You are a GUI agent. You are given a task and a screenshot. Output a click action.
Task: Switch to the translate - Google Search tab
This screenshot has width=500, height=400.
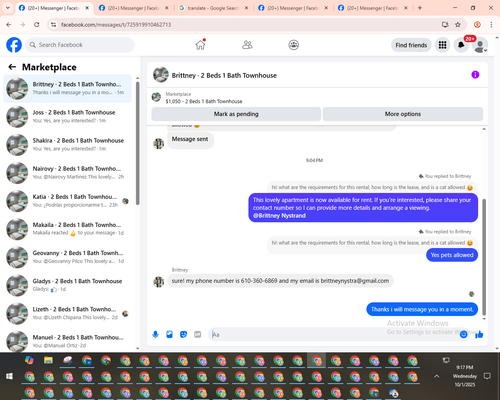[x=213, y=8]
